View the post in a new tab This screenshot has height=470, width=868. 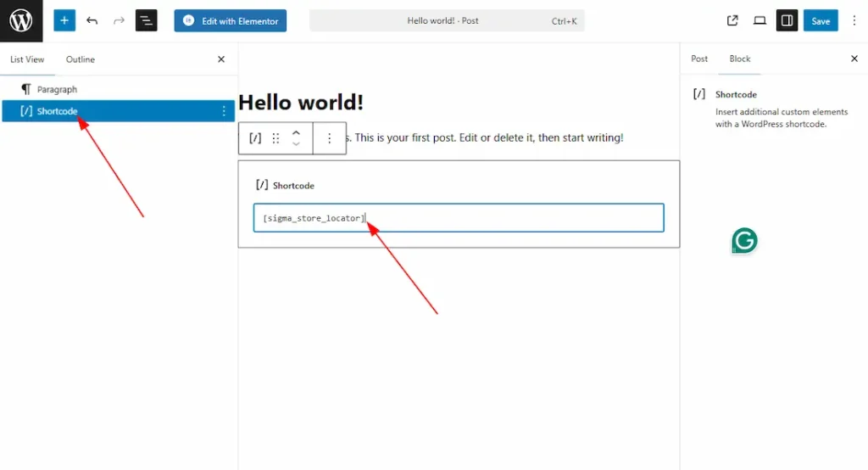[732, 20]
